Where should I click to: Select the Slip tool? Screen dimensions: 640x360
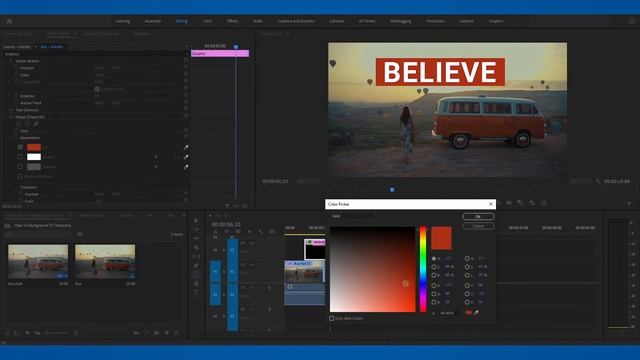196,256
